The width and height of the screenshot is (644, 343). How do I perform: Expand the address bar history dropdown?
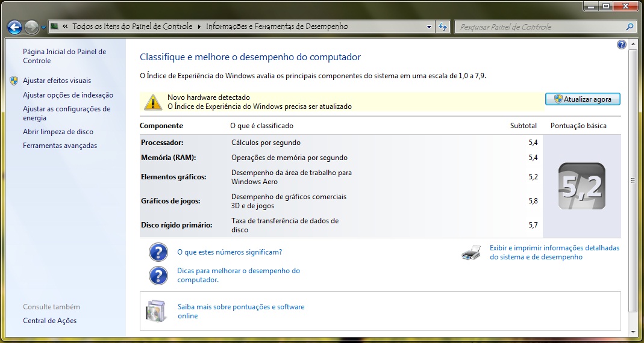pyautogui.click(x=429, y=27)
